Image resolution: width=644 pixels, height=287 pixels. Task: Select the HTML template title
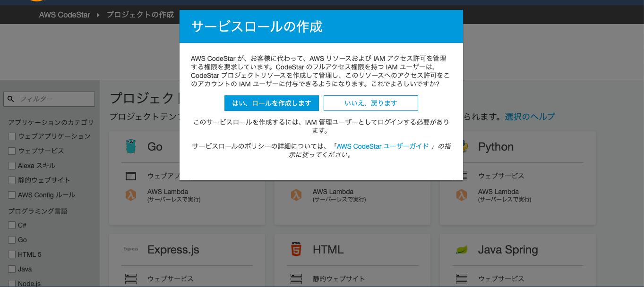328,250
